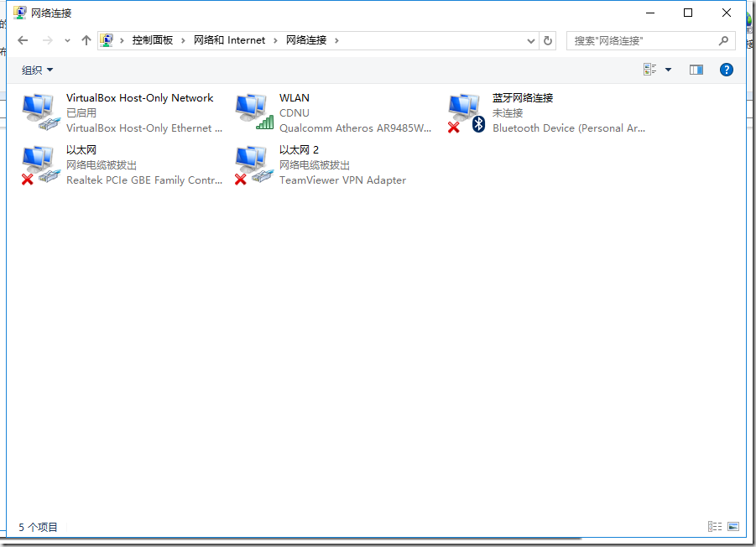Expand chevron after 控制面板 breadcrumb

click(183, 41)
